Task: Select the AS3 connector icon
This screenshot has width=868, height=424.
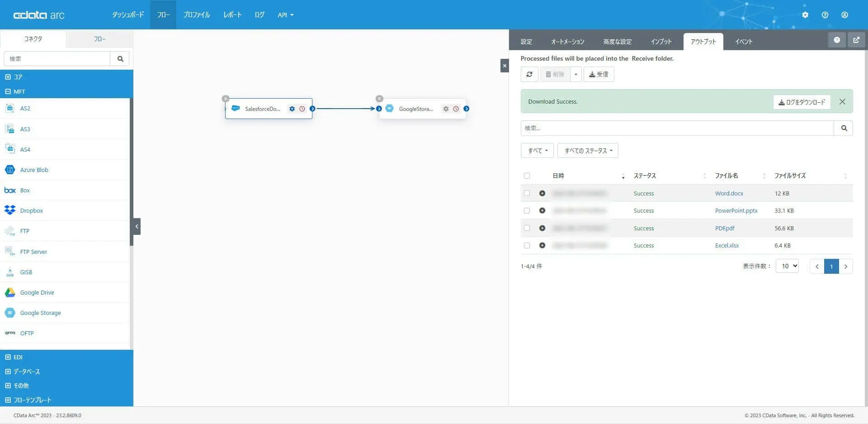Action: (x=10, y=129)
